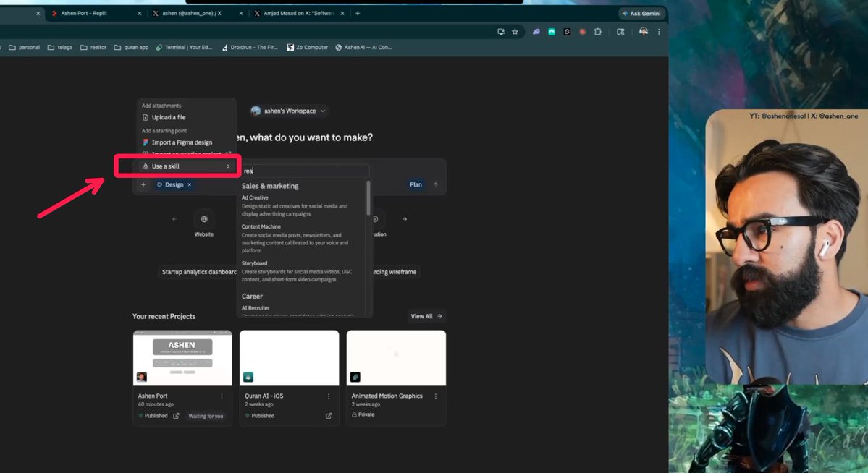
Task: Click the Ask Gemini button
Action: click(x=642, y=13)
